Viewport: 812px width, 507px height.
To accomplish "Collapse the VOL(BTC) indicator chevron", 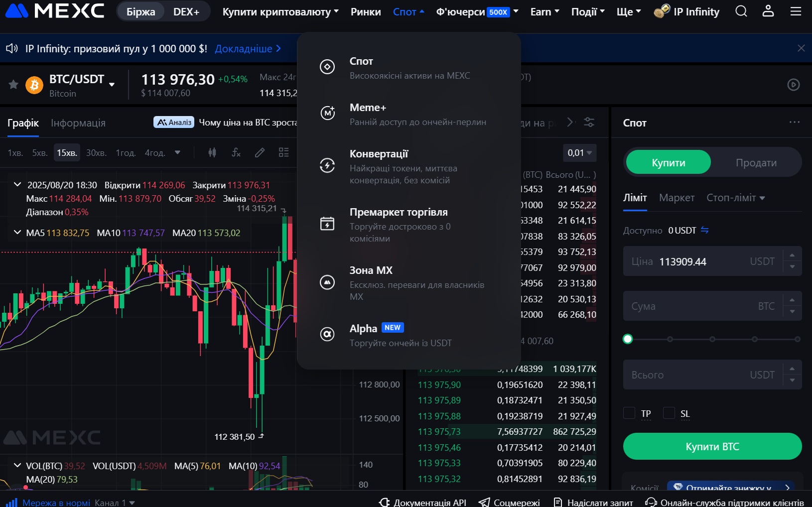I will [17, 465].
